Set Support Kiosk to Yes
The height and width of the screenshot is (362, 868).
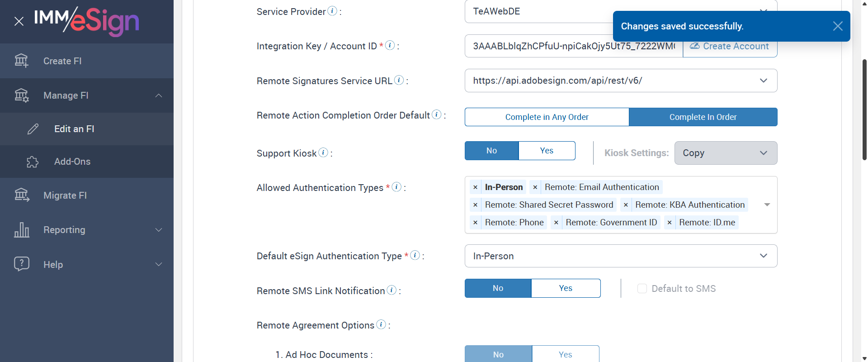pos(547,151)
